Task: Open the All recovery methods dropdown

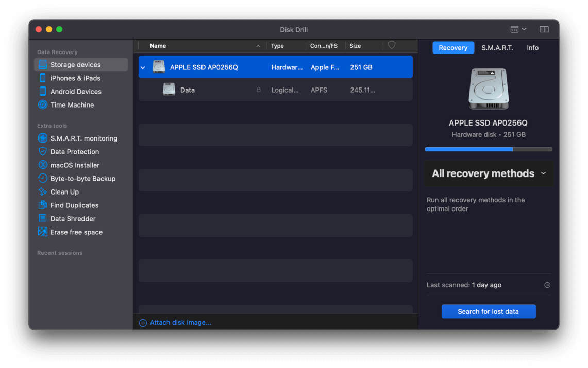Action: pyautogui.click(x=489, y=173)
